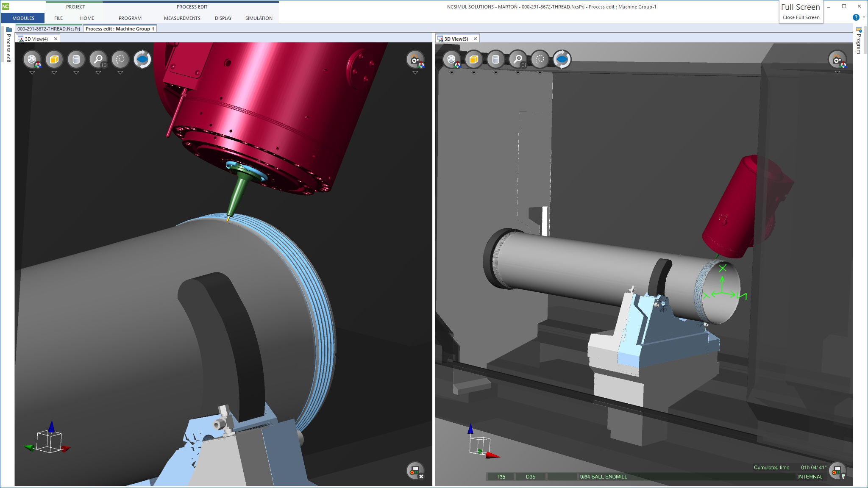Expand dropdown arrow under magnifier in 3D View(5)
The width and height of the screenshot is (868, 488).
point(517,73)
